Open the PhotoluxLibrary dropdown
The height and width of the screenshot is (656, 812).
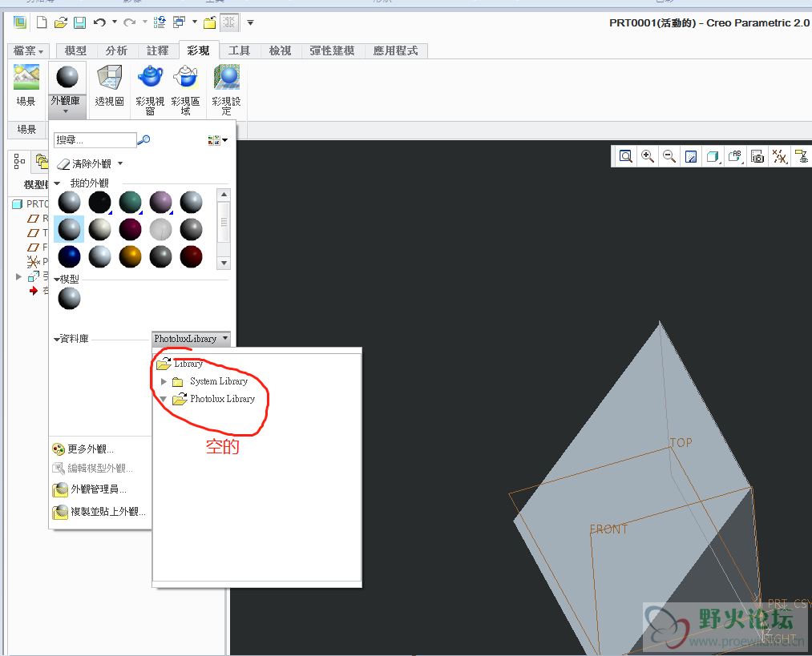[191, 339]
